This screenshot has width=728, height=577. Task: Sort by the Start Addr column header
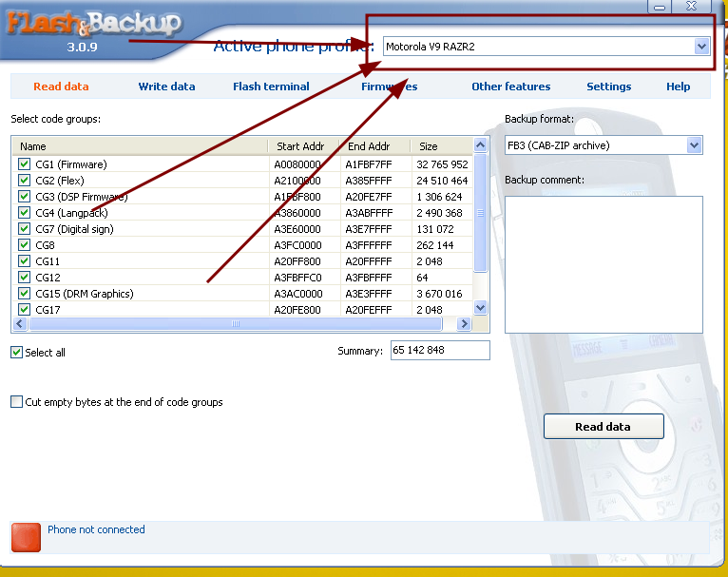tap(304, 146)
